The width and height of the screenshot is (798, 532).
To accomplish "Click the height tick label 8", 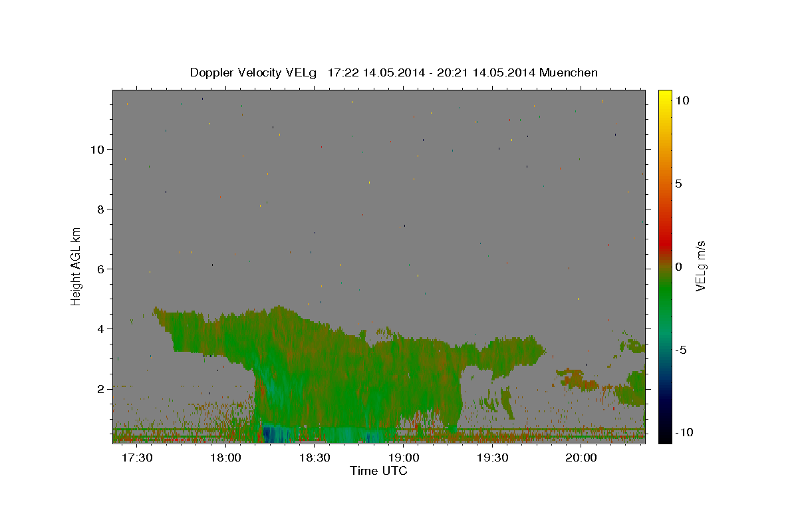I will (100, 209).
